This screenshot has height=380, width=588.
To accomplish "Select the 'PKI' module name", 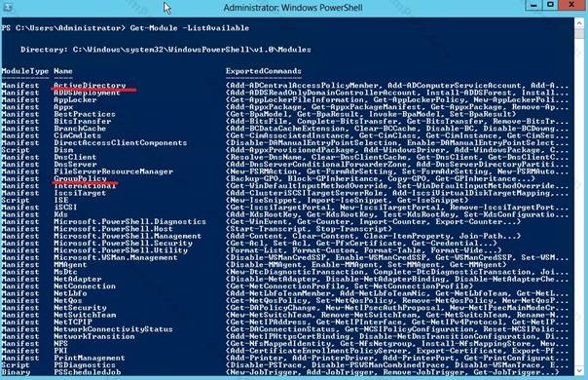I will point(60,351).
